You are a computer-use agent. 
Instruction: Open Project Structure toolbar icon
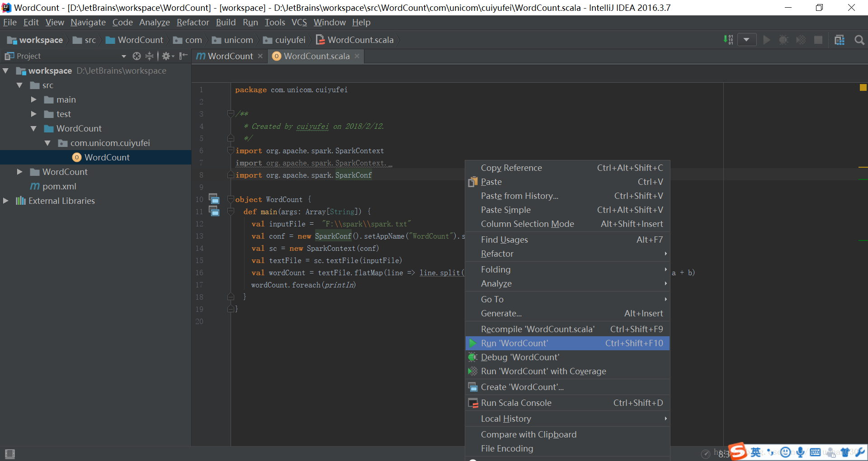point(840,40)
